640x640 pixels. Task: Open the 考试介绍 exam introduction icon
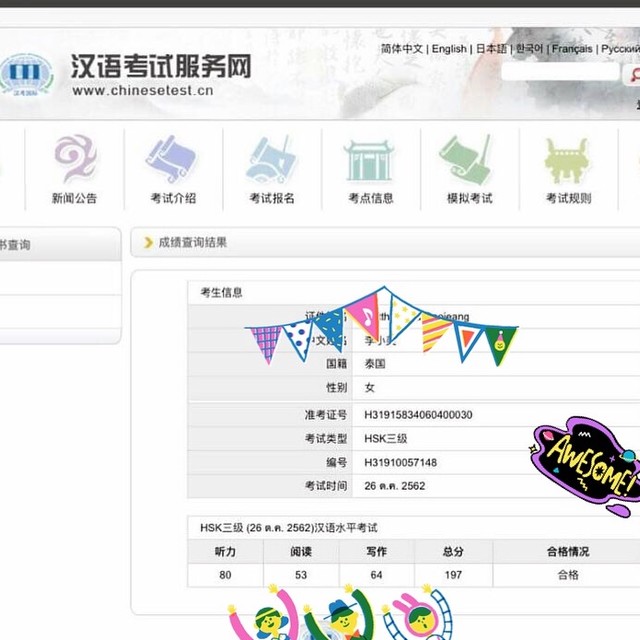(172, 160)
